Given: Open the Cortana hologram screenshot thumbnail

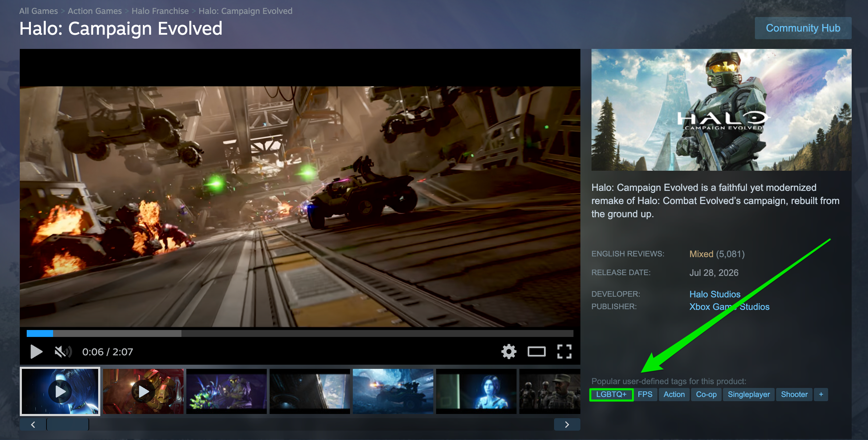Looking at the screenshot, I should pyautogui.click(x=476, y=391).
